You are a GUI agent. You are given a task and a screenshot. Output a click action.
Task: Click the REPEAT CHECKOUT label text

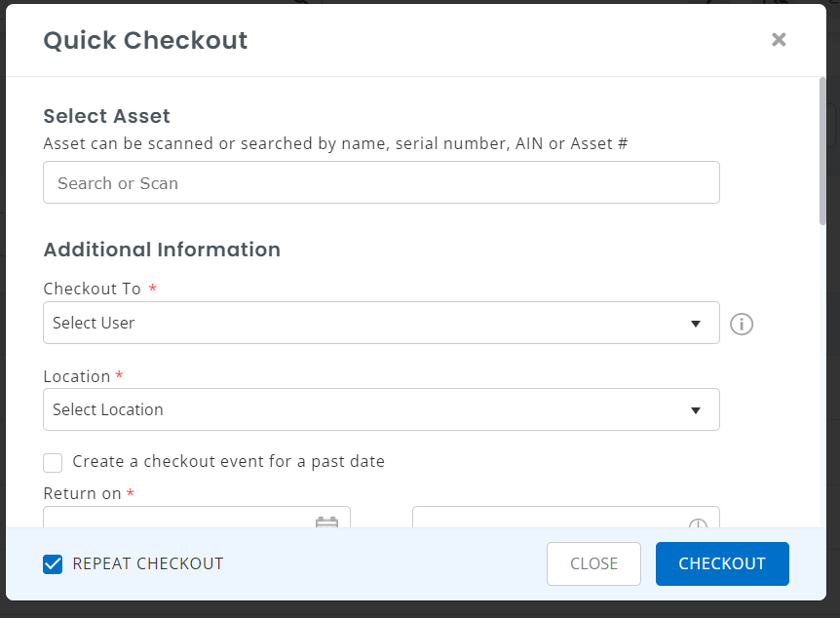pos(148,563)
